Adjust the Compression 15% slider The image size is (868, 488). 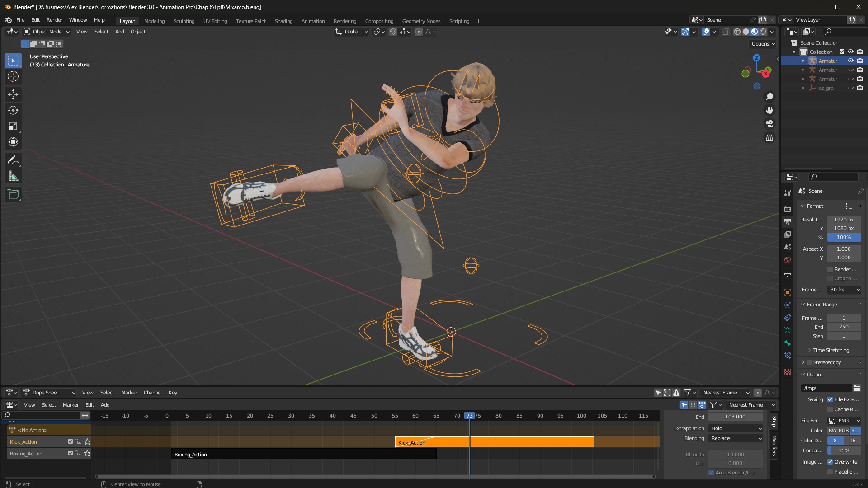point(844,450)
